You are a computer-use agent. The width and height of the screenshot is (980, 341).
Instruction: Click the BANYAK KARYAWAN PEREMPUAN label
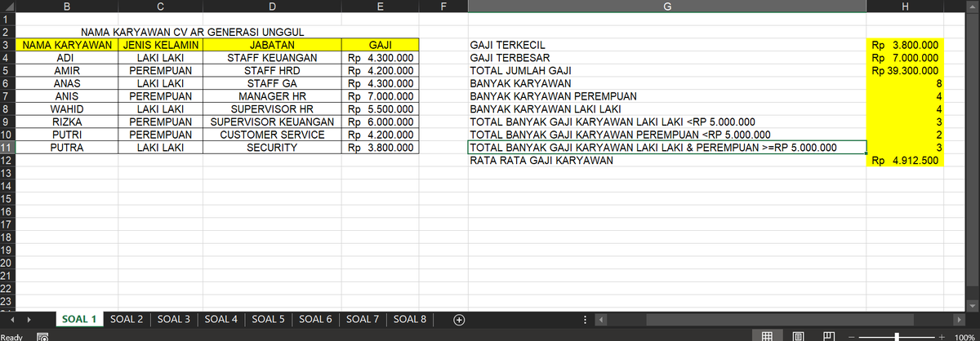[554, 97]
